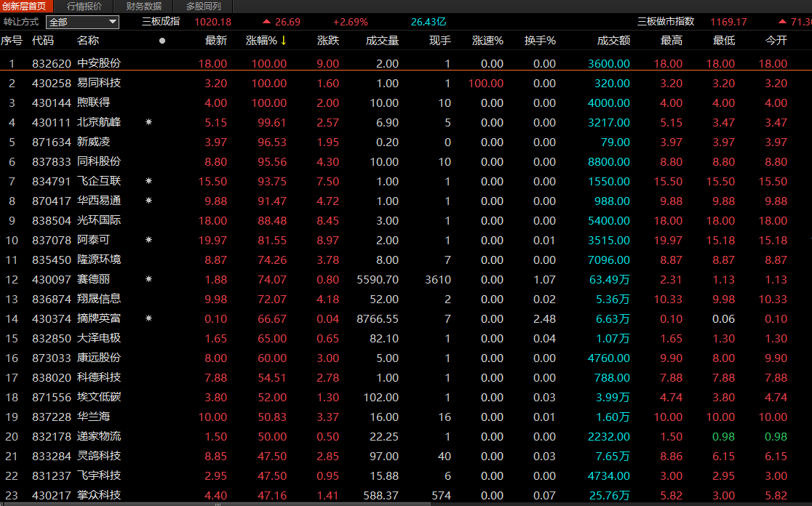Switch to the 行情报价 tab
This screenshot has height=506, width=812.
coord(84,6)
